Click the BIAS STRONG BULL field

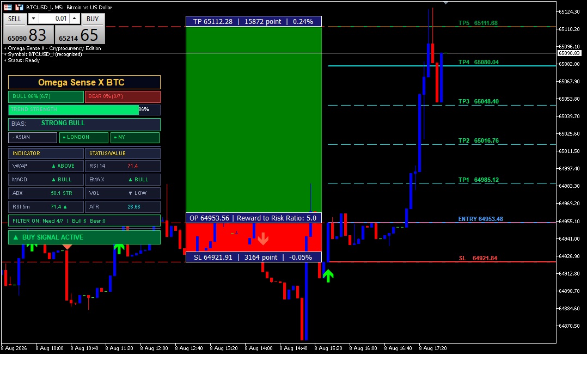[84, 124]
